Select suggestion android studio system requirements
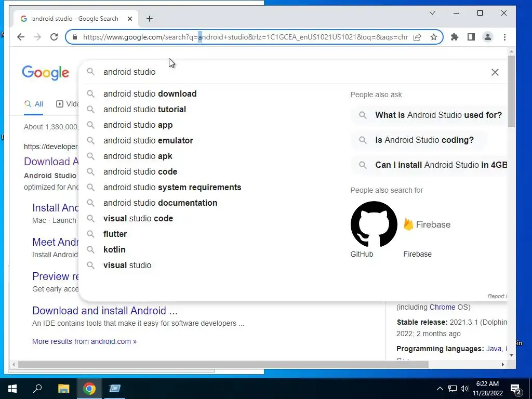 pyautogui.click(x=172, y=187)
